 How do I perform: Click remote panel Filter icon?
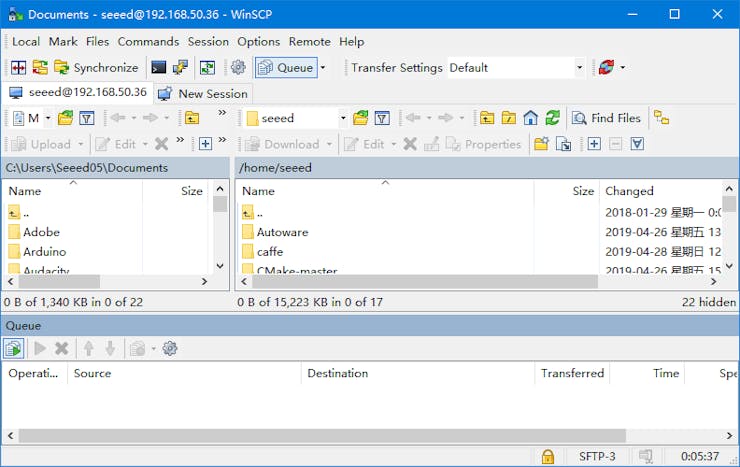[382, 118]
